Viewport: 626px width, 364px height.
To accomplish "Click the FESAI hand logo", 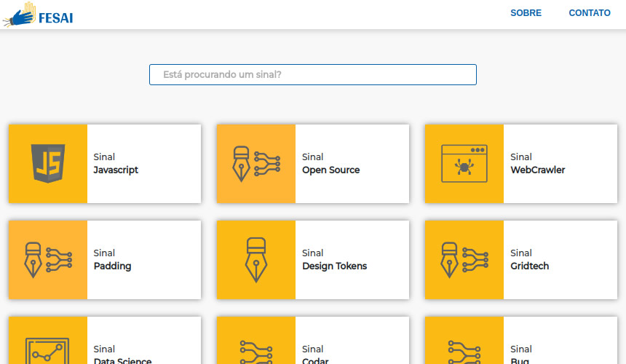I will coord(38,15).
